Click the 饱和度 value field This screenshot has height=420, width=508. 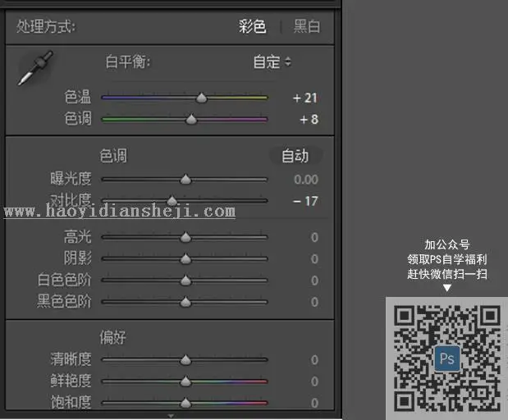(314, 403)
